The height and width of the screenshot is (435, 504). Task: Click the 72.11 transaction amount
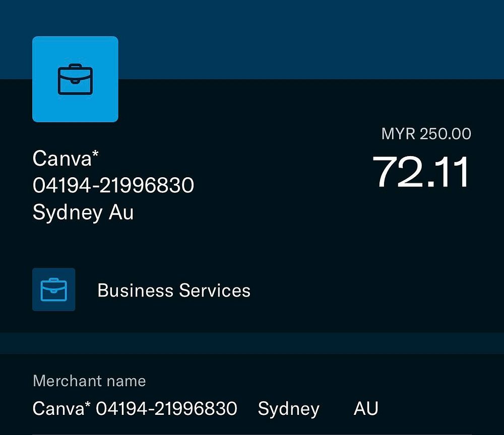[x=421, y=172]
